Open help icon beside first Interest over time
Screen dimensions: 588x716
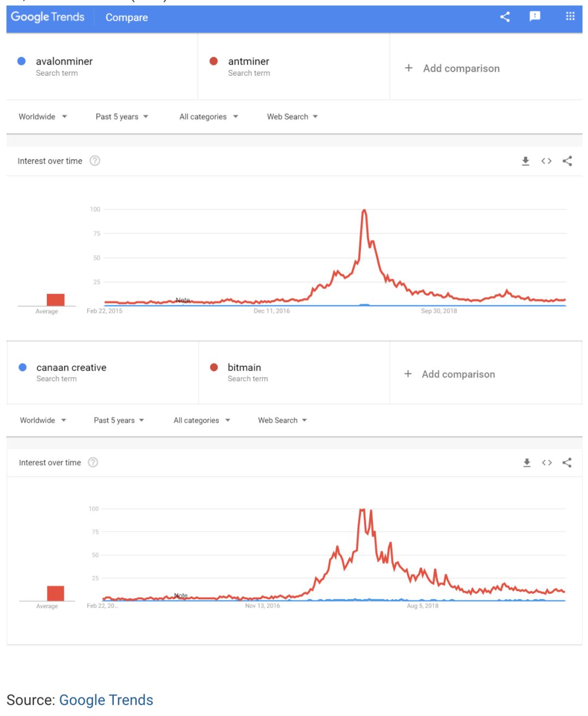pos(95,161)
